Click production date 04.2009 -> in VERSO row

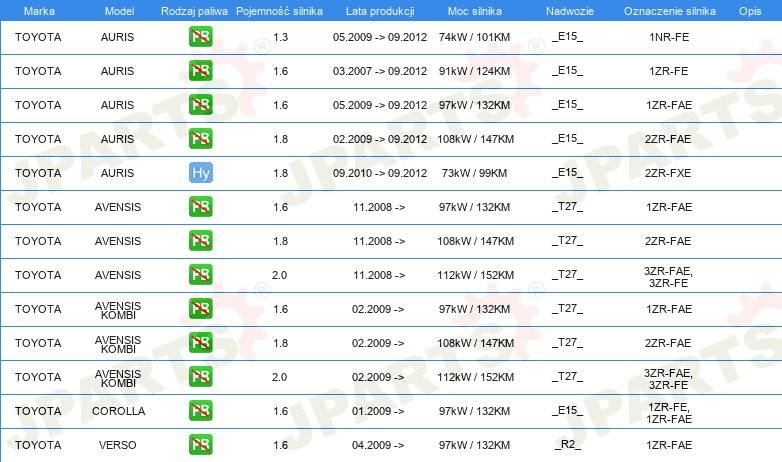point(378,445)
